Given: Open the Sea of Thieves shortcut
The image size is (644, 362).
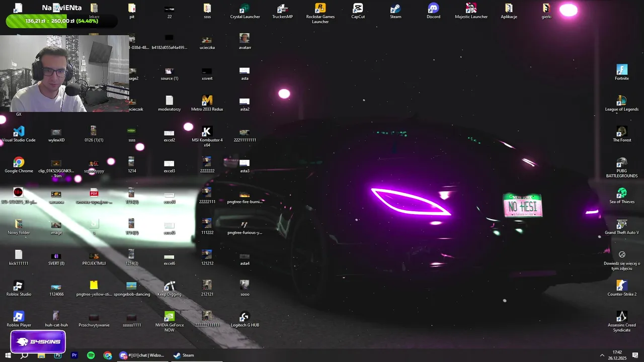Looking at the screenshot, I should pos(622,196).
